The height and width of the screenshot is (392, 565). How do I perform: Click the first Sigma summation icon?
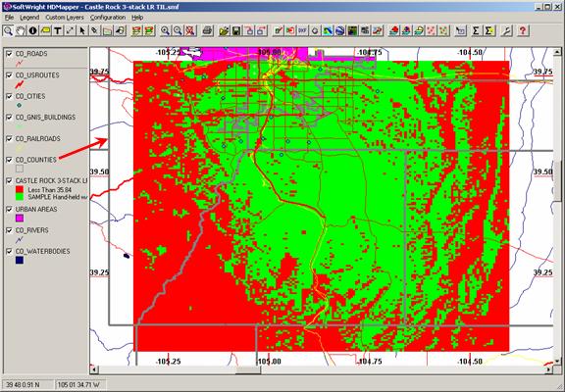(476, 31)
